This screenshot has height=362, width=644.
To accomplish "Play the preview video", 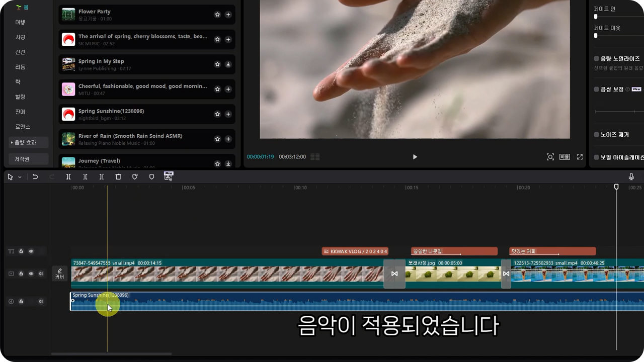I will coord(415,157).
